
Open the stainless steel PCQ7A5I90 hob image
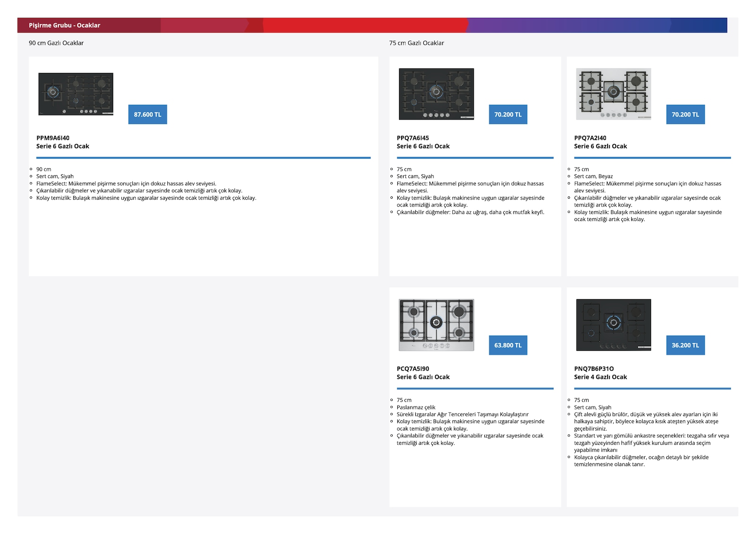tap(436, 325)
